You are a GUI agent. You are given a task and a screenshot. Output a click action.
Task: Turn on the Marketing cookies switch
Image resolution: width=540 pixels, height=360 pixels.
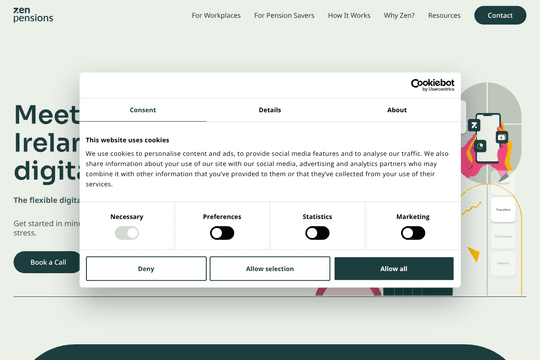pyautogui.click(x=413, y=233)
